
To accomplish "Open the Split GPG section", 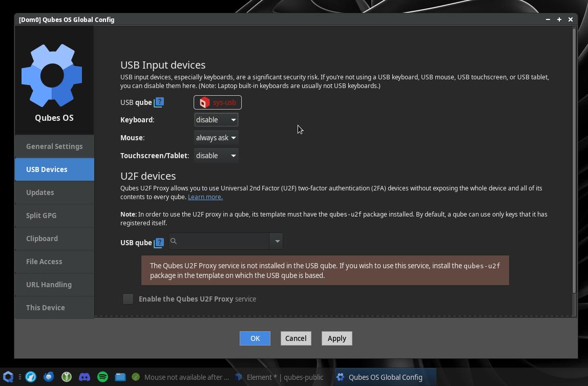I will tap(41, 216).
